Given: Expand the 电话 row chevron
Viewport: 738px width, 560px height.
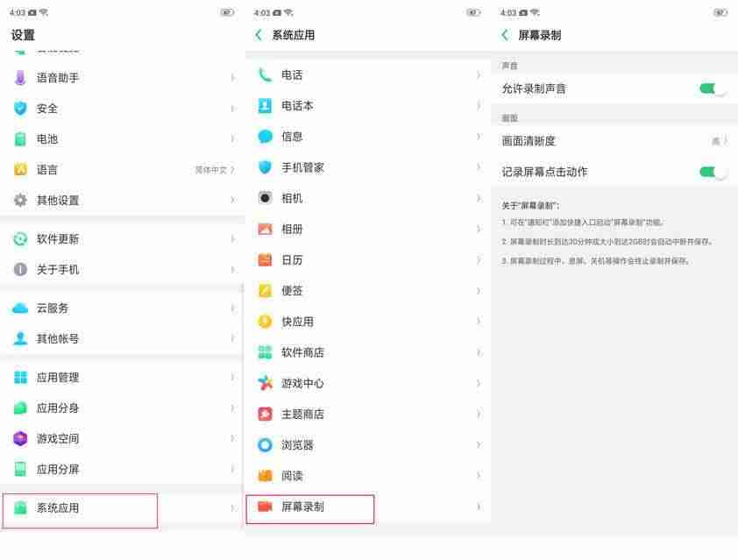Looking at the screenshot, I should coord(479,74).
